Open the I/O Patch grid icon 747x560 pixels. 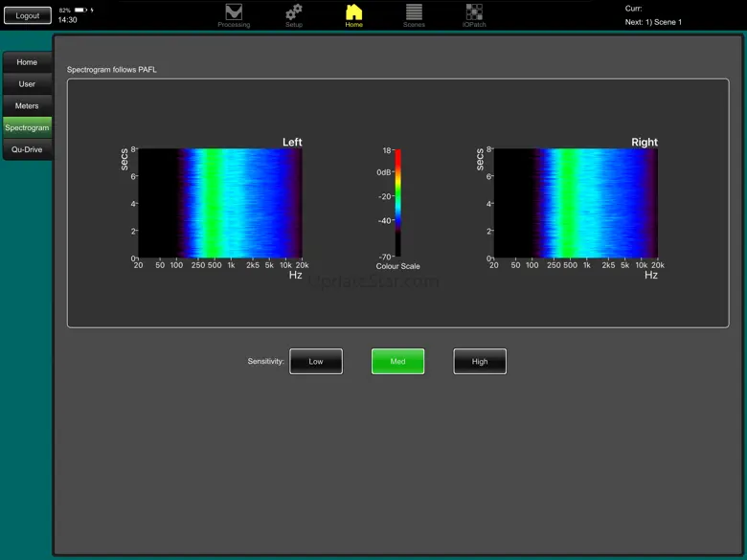[474, 15]
